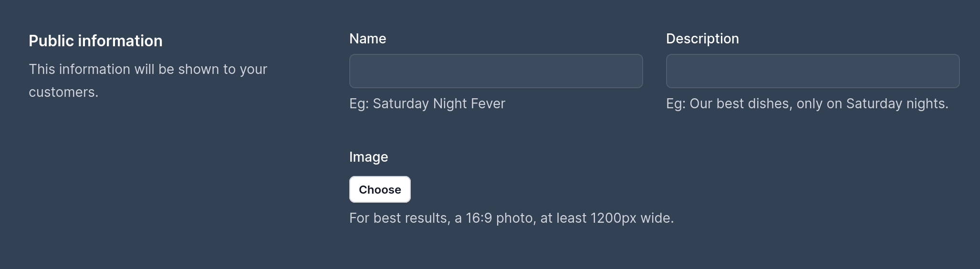This screenshot has height=269, width=980.
Task: Place cursor in the empty Description box
Action: coord(813,71)
